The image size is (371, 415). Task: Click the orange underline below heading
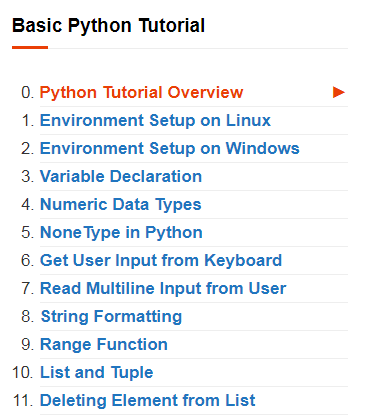click(x=30, y=48)
